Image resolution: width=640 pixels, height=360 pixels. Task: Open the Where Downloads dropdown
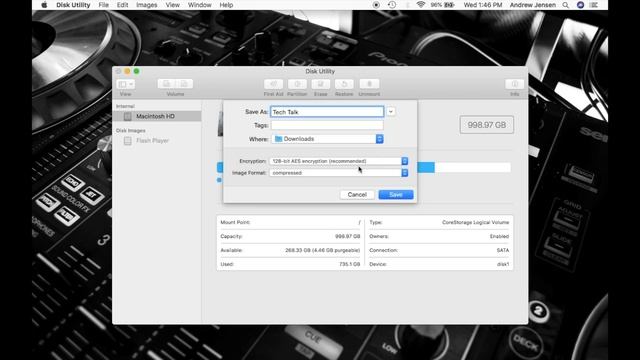(x=327, y=139)
